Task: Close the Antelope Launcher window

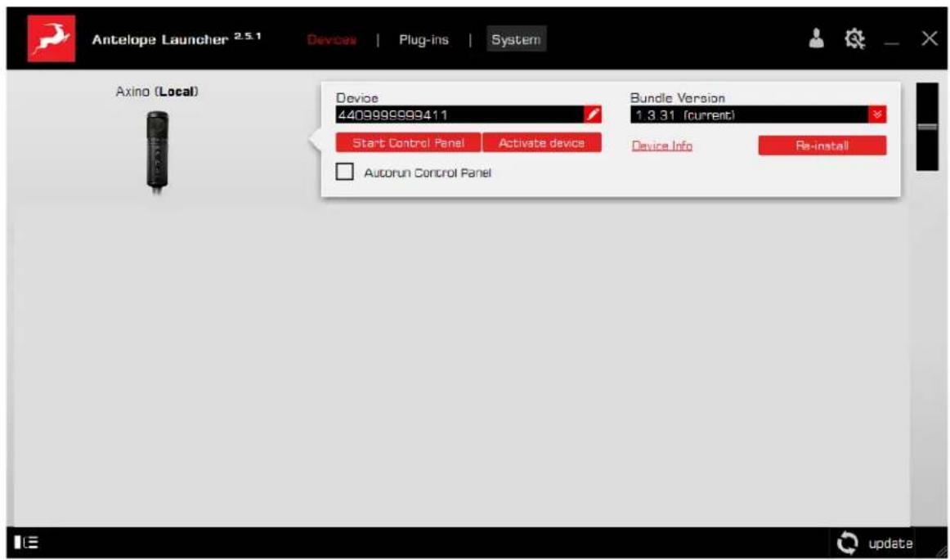Action: coord(929,38)
